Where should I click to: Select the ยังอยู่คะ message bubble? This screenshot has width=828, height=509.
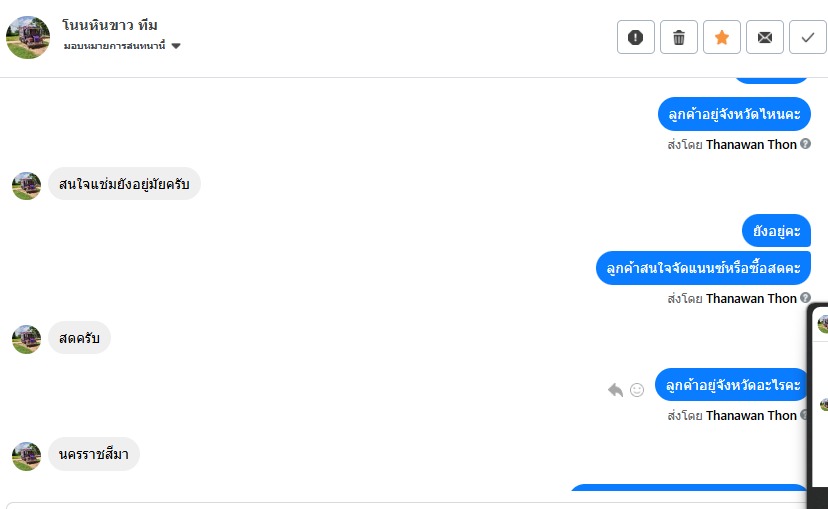pyautogui.click(x=777, y=231)
